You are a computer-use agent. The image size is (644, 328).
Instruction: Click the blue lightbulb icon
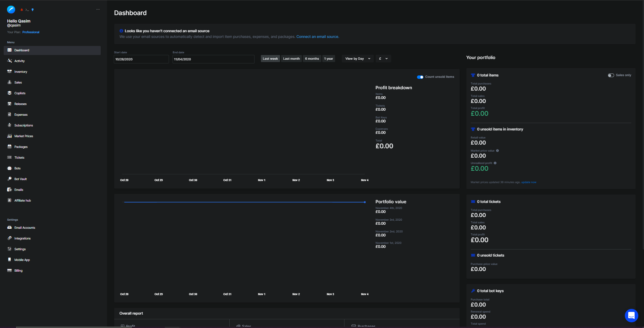(x=33, y=10)
